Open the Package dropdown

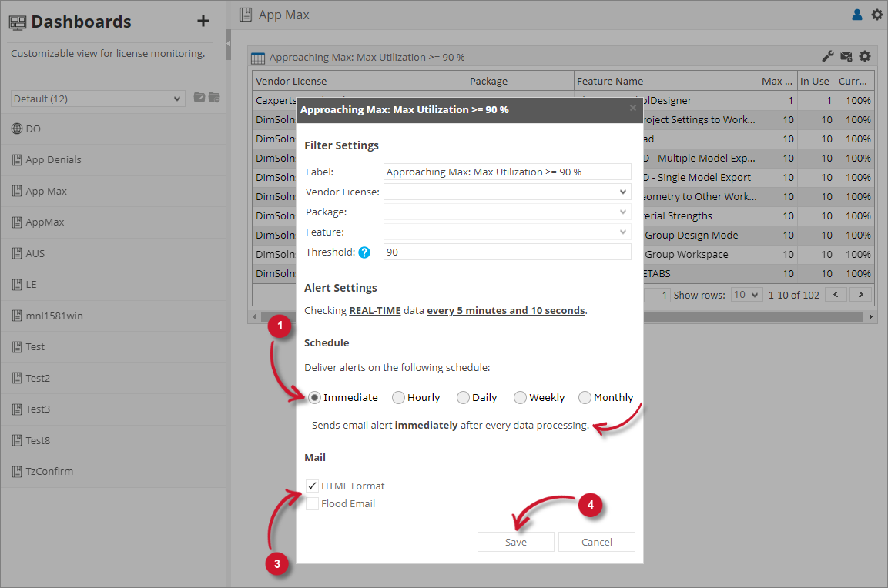coord(508,212)
